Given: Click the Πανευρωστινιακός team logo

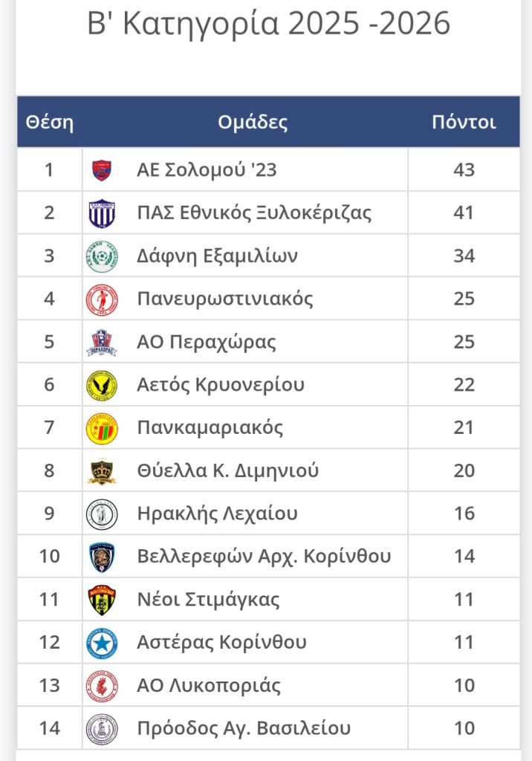Looking at the screenshot, I should [x=102, y=299].
